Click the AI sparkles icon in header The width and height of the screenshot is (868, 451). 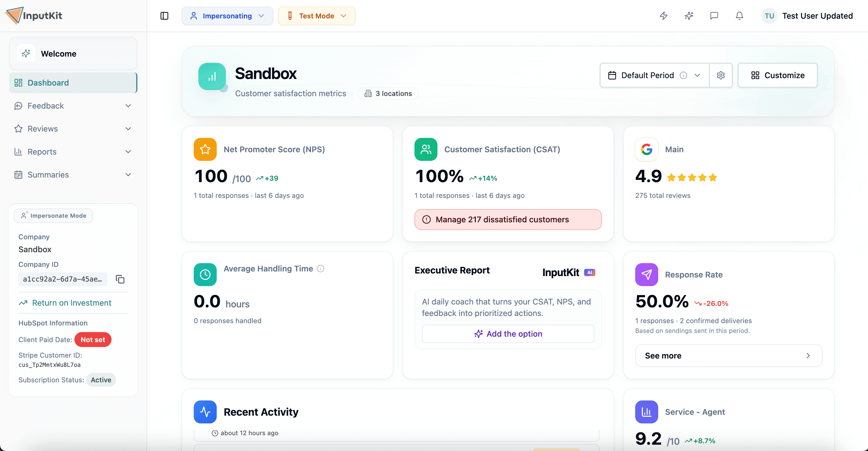(x=689, y=16)
